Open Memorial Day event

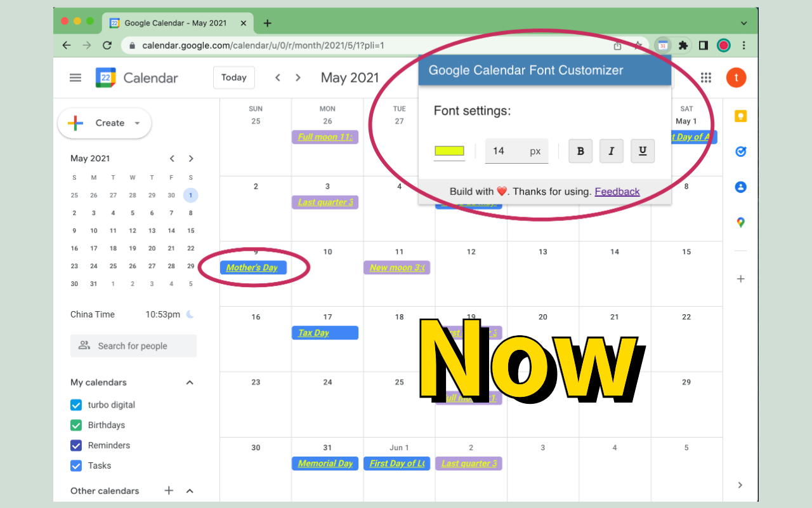click(325, 464)
